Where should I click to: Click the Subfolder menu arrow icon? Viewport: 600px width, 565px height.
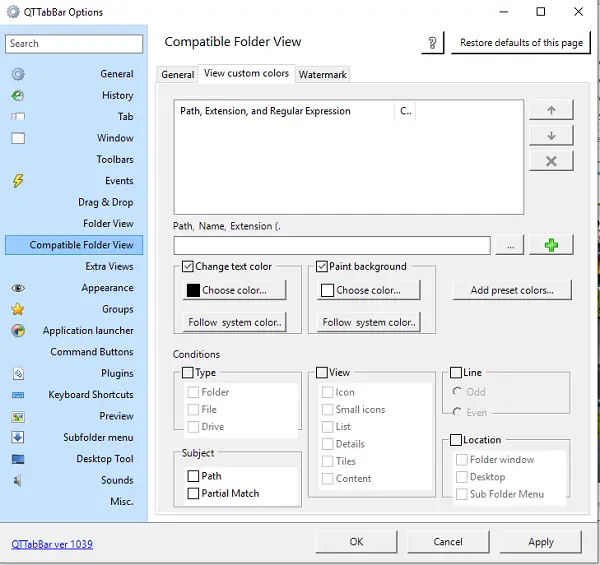18,437
